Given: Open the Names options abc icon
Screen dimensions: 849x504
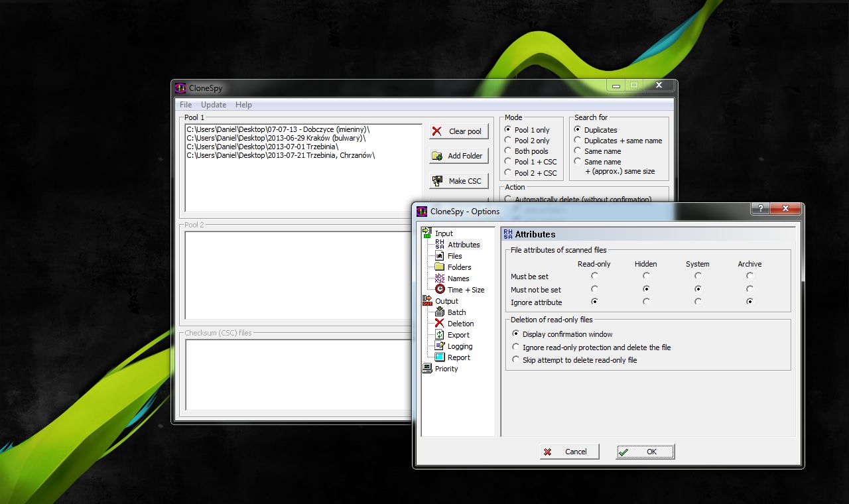Looking at the screenshot, I should click(440, 278).
